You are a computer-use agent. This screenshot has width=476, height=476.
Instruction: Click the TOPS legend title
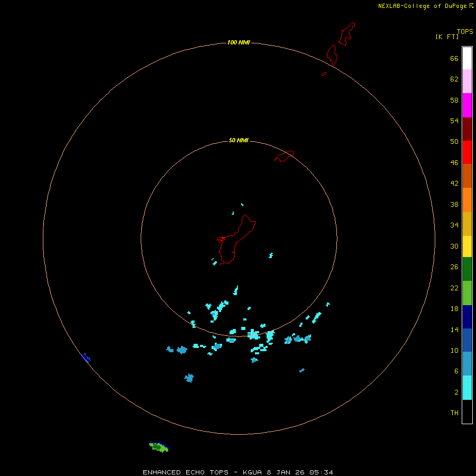tap(465, 31)
